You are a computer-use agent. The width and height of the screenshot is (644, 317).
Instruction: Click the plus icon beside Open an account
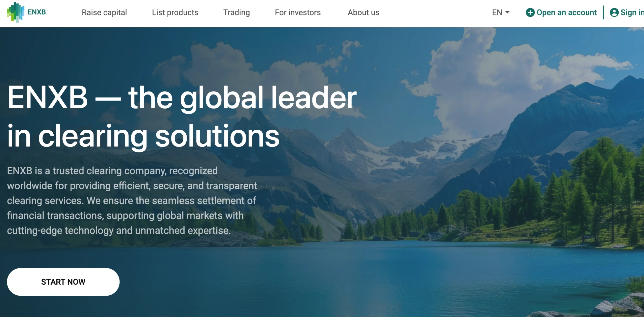point(530,13)
